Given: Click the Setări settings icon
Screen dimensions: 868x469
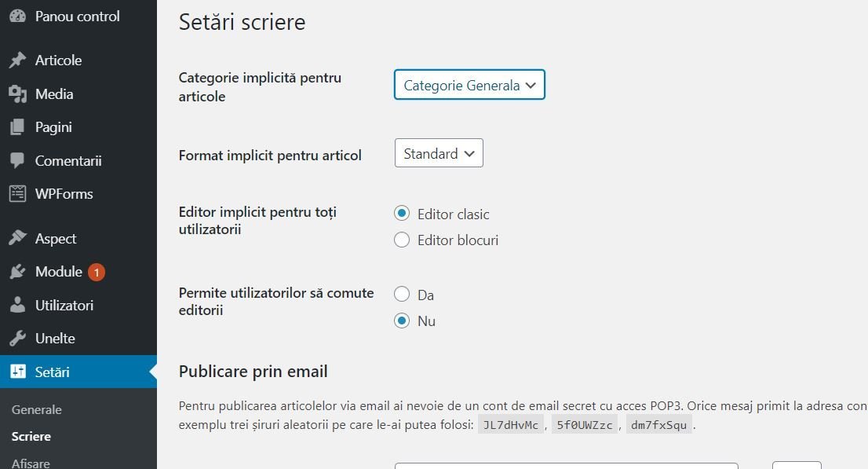Looking at the screenshot, I should pyautogui.click(x=17, y=372).
